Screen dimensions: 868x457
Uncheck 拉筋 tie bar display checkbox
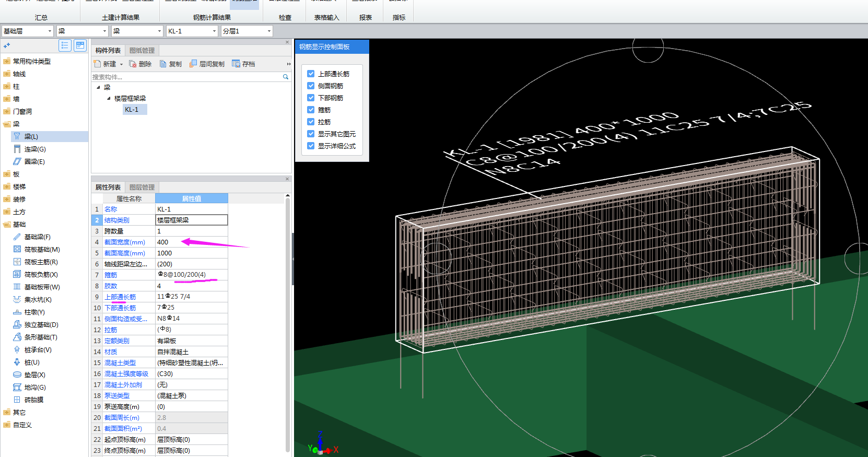[311, 122]
